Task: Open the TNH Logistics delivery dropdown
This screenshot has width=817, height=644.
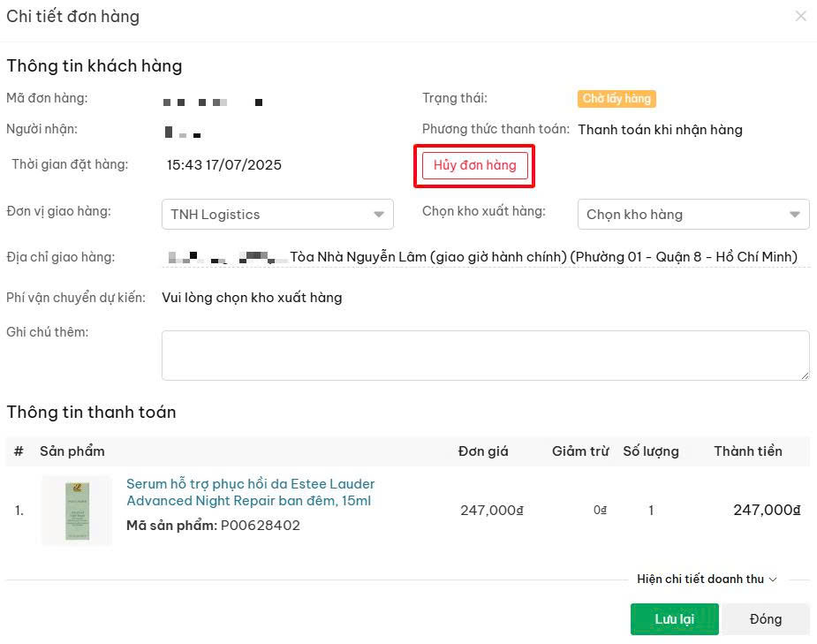Action: pos(277,214)
